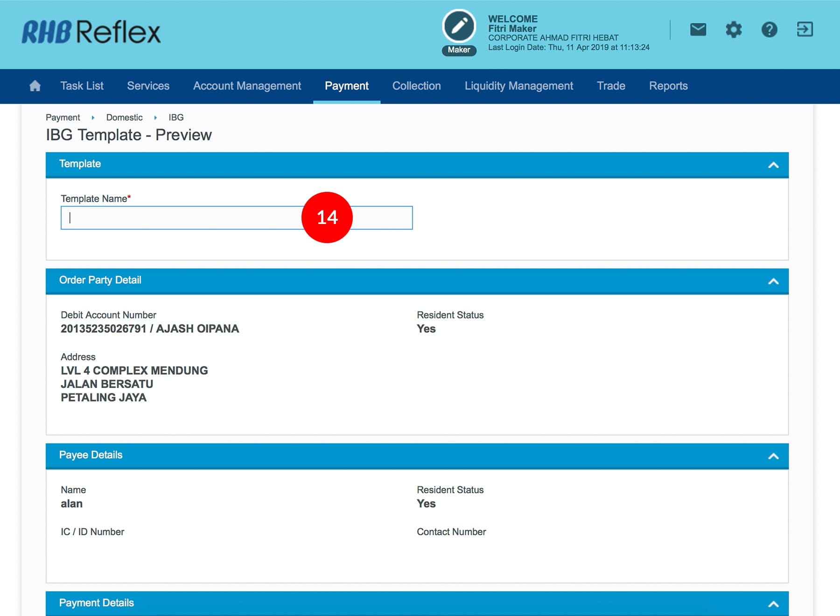Open settings gear icon in header
Viewport: 840px width, 616px height.
click(x=733, y=30)
